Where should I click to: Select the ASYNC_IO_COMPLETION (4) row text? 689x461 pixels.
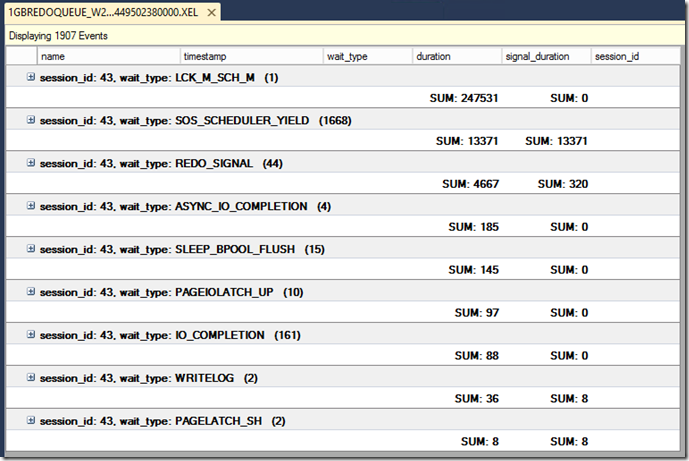pos(185,207)
